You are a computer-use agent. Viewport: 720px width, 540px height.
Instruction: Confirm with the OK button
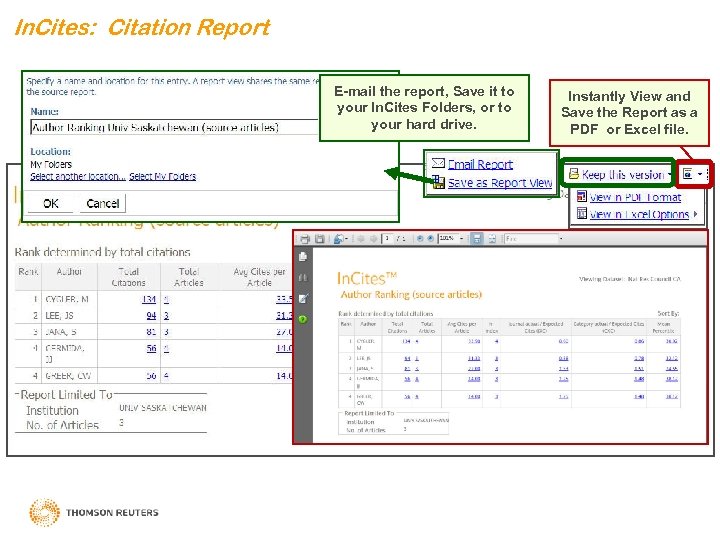click(x=51, y=203)
